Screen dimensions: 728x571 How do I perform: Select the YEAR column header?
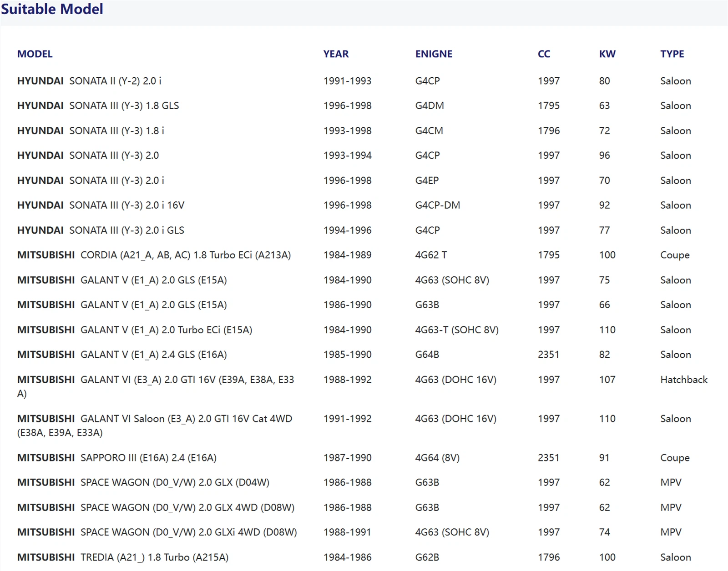[336, 54]
